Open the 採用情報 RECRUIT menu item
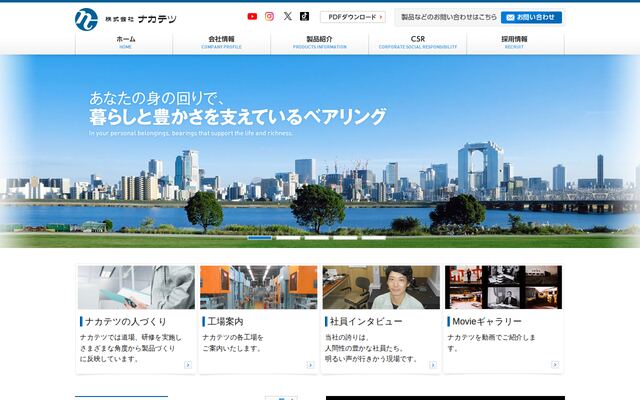 pyautogui.click(x=516, y=42)
